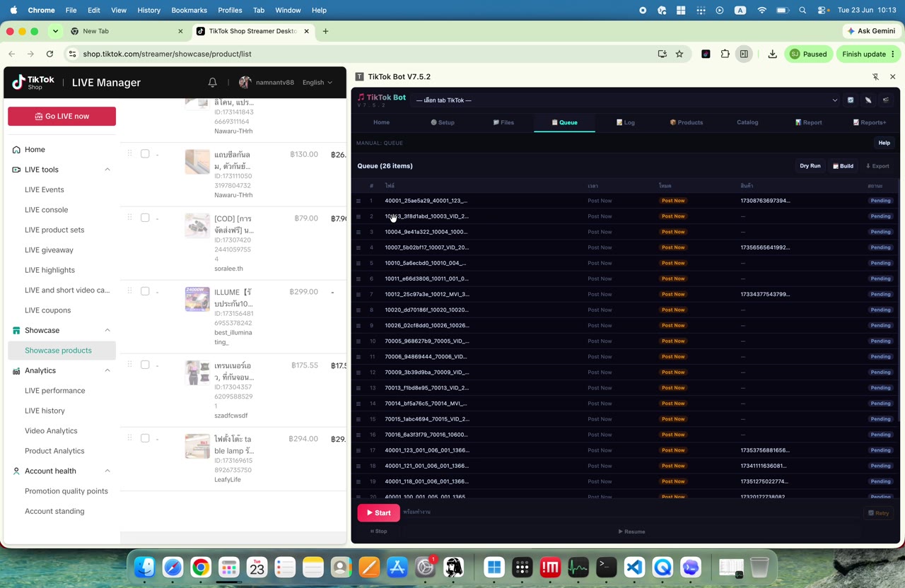Click the Stop button
The height and width of the screenshot is (588, 905).
[378, 531]
